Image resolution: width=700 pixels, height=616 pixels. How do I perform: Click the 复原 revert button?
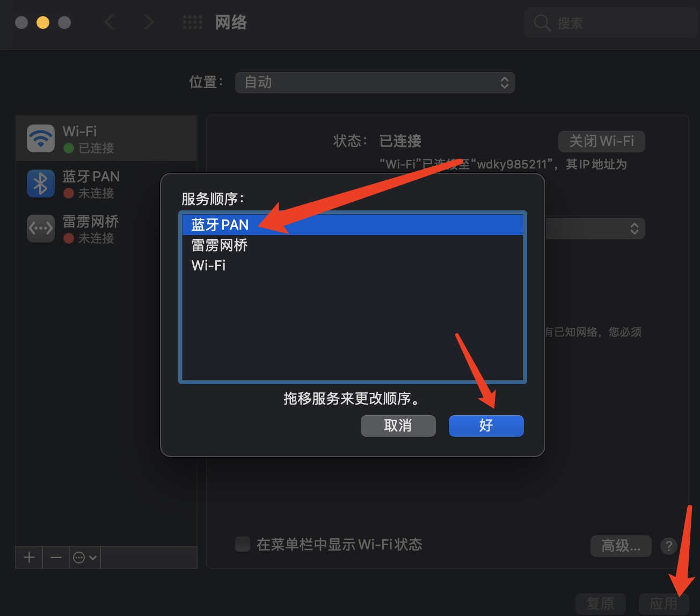[x=600, y=604]
